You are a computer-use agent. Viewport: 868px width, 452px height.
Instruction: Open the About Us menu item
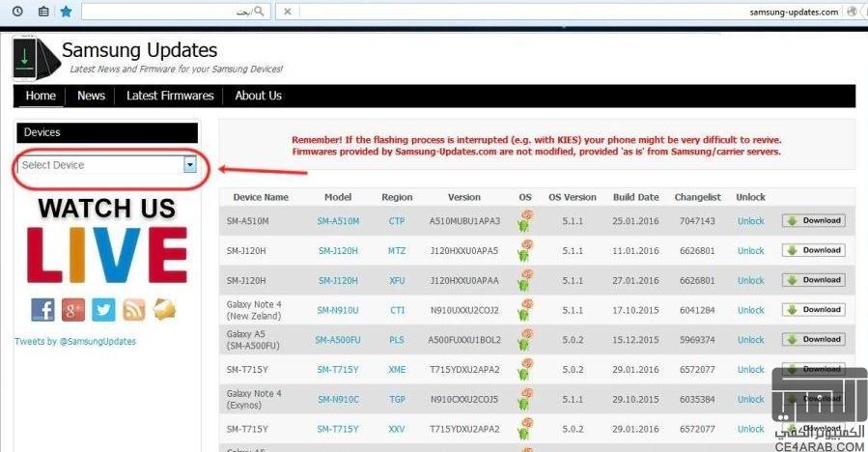258,96
